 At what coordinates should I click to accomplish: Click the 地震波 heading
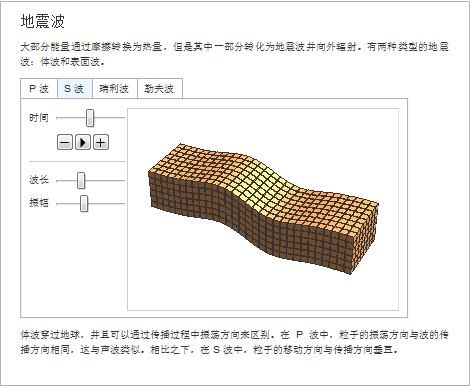[x=42, y=21]
